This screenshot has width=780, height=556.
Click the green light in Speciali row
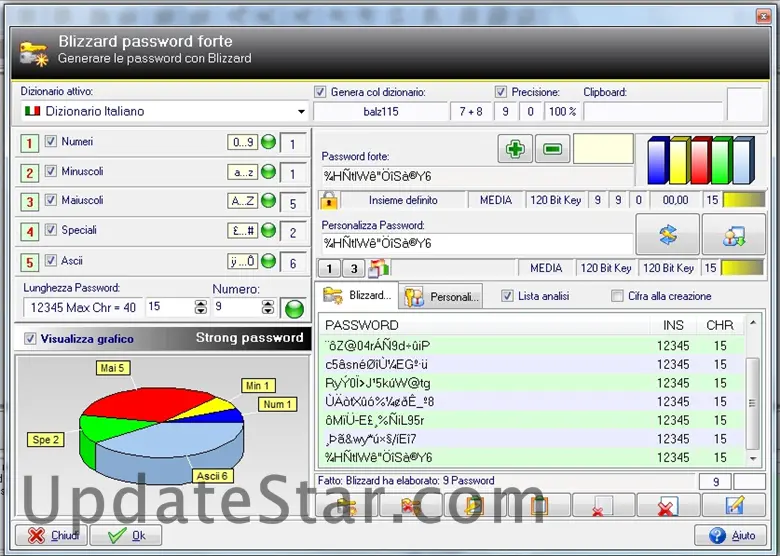click(x=269, y=231)
